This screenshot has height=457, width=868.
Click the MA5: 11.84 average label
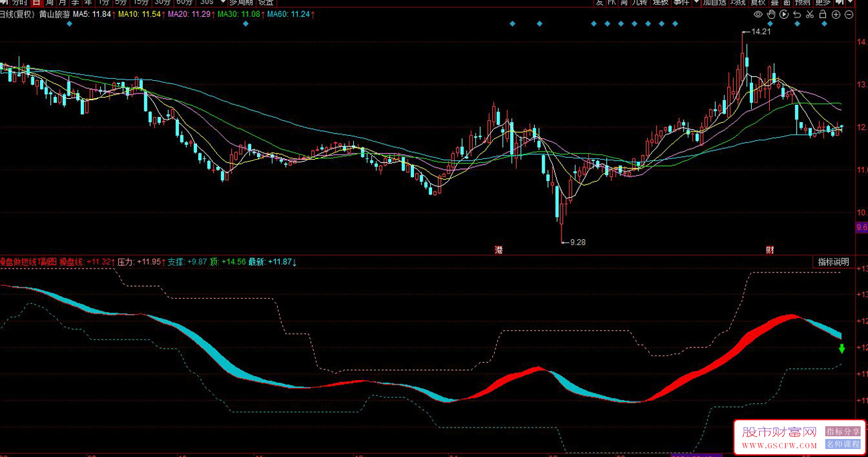coord(93,14)
